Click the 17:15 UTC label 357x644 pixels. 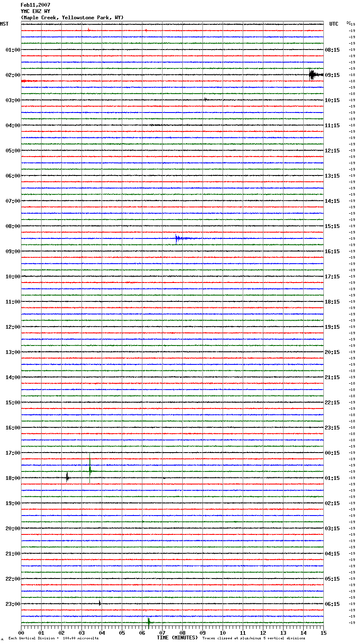(x=332, y=277)
